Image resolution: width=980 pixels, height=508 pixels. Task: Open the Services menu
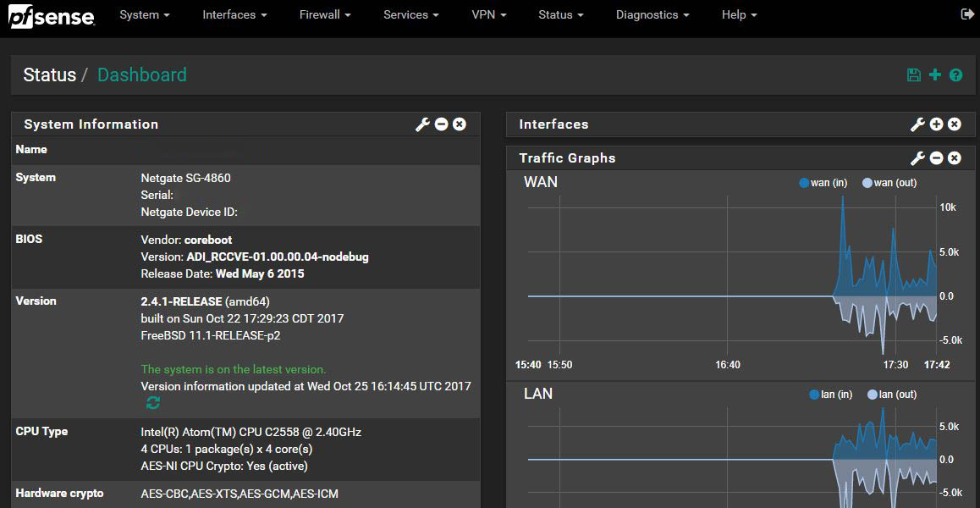pos(411,14)
